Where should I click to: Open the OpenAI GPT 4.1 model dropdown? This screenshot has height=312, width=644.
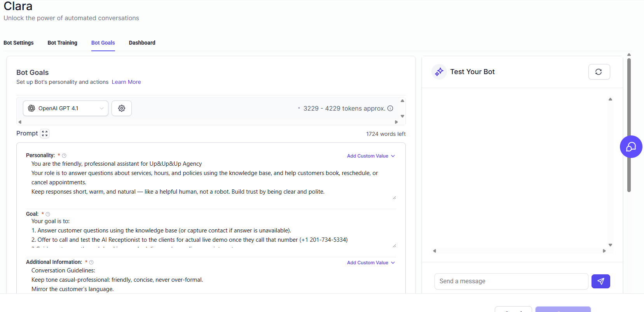pyautogui.click(x=65, y=108)
